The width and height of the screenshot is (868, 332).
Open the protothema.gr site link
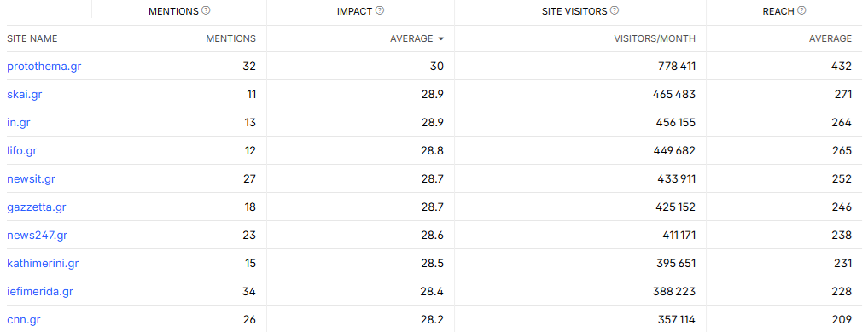coord(44,67)
